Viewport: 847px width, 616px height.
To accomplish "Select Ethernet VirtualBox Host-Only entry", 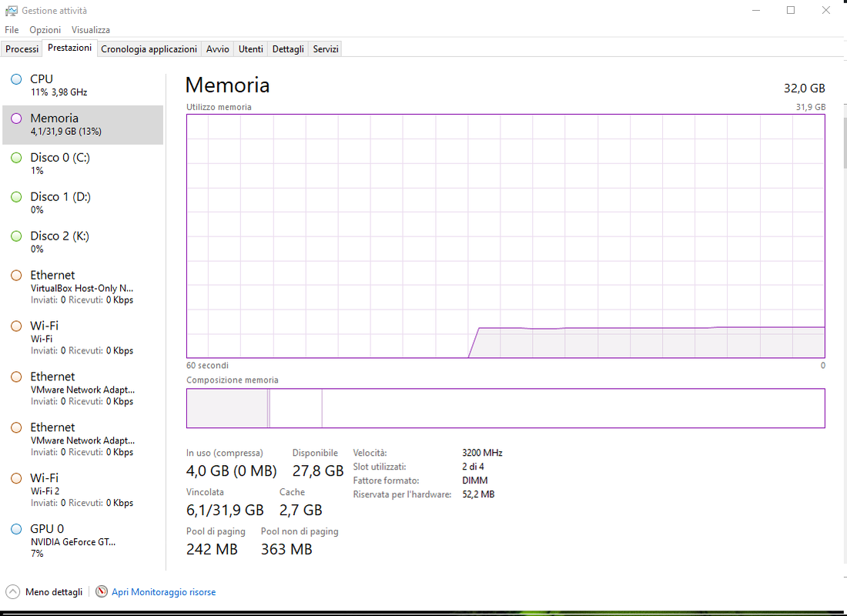I will coord(82,287).
